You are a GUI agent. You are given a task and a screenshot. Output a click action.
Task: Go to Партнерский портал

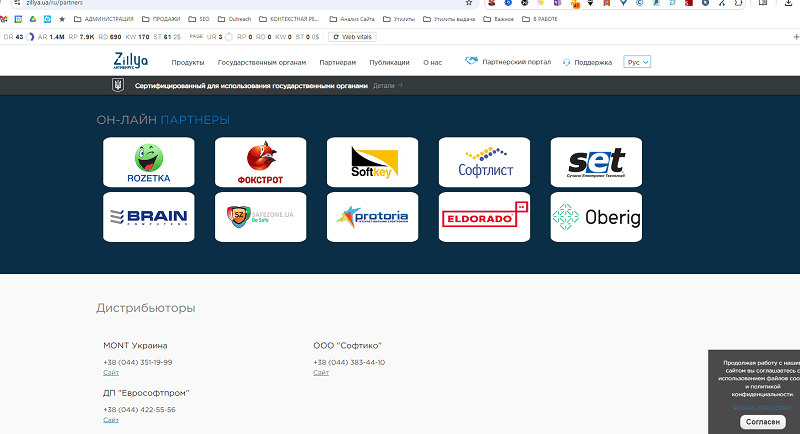click(x=516, y=62)
